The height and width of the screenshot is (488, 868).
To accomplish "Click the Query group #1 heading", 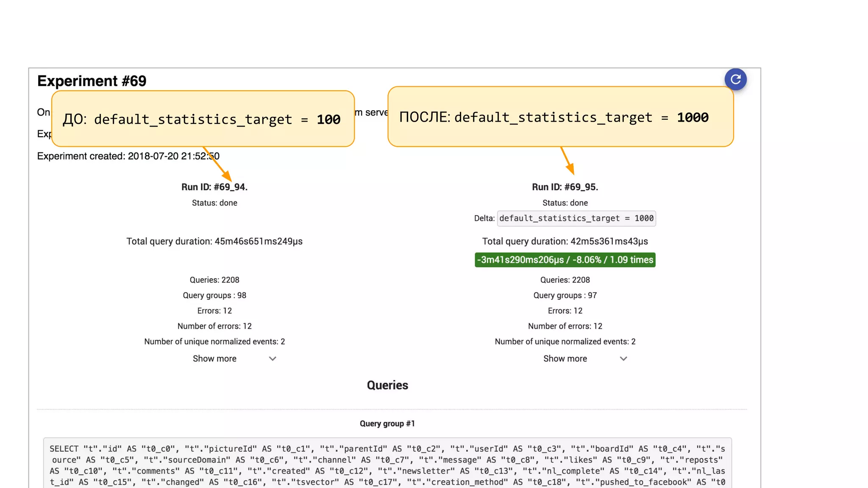I will (387, 424).
